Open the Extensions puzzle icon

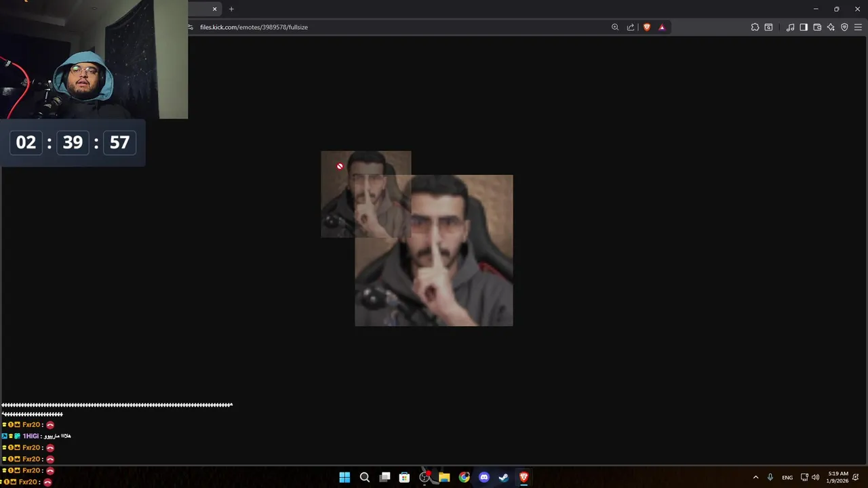click(x=755, y=27)
